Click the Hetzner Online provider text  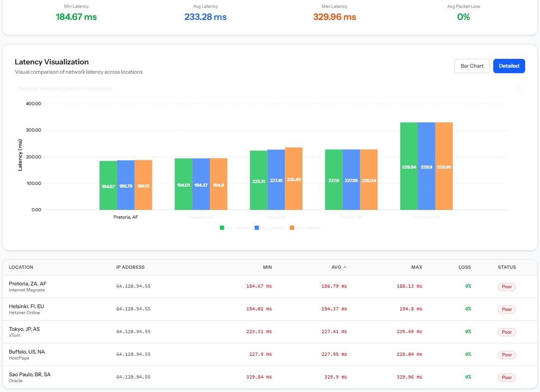[x=25, y=313]
